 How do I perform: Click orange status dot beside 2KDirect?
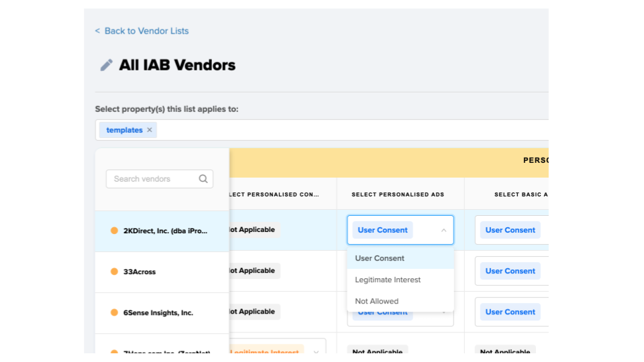(x=114, y=230)
